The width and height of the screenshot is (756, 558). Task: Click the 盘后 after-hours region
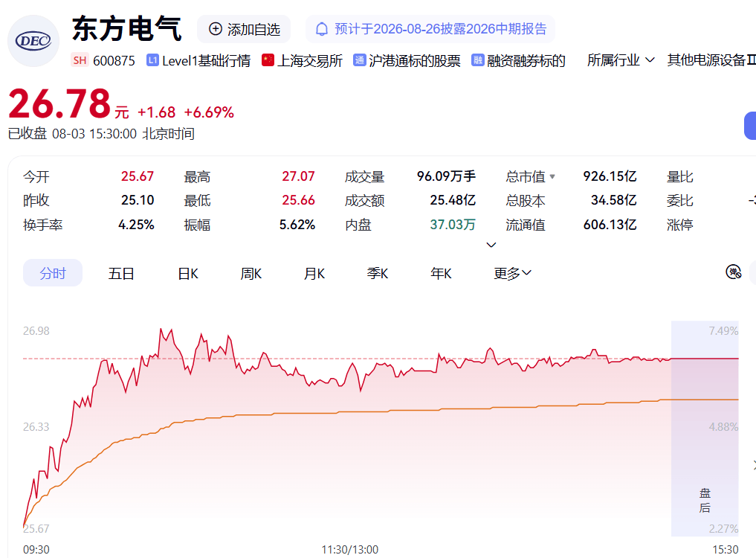pos(705,428)
